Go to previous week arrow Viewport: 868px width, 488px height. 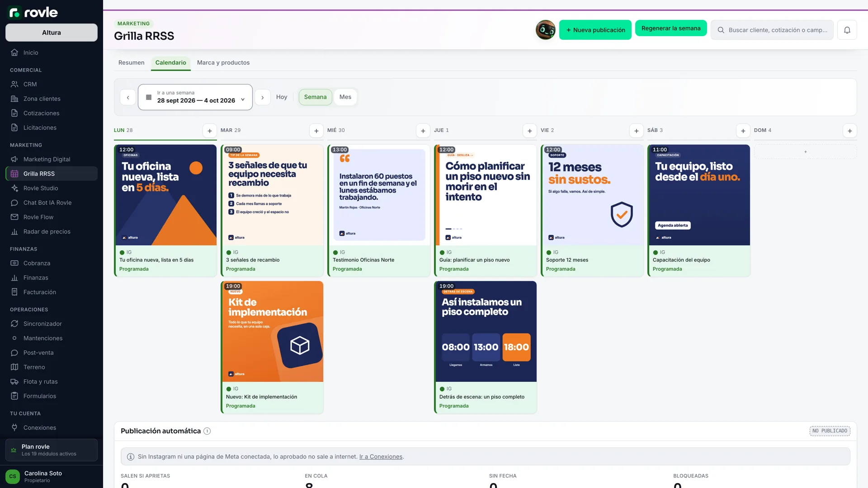pyautogui.click(x=128, y=97)
